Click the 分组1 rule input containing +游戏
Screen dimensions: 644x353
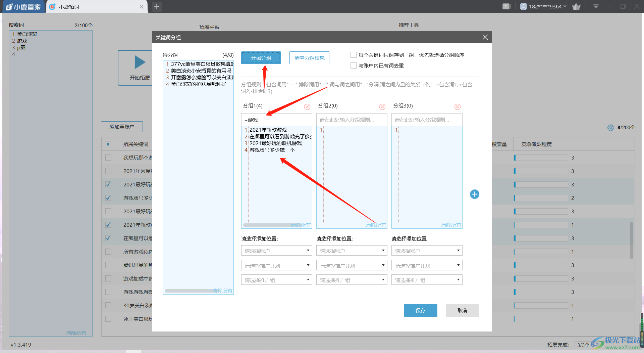click(277, 120)
